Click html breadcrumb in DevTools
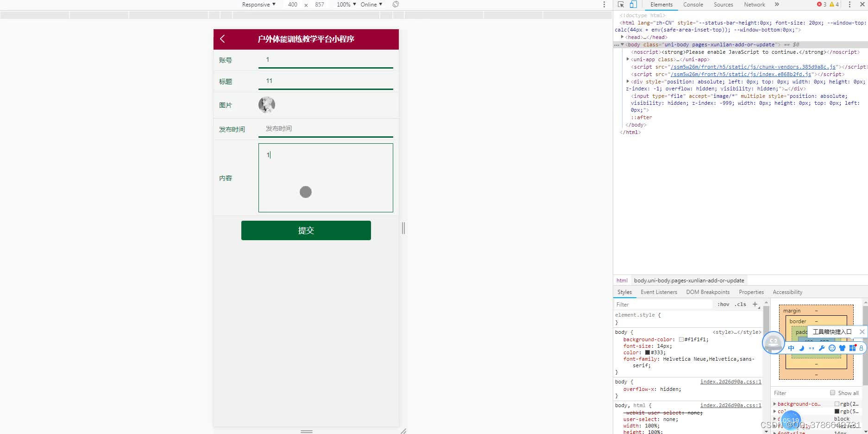This screenshot has height=434, width=868. tap(622, 281)
